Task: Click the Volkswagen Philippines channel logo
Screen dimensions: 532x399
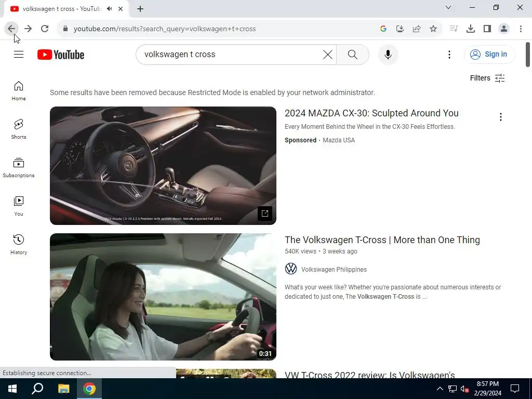Action: coord(291,269)
